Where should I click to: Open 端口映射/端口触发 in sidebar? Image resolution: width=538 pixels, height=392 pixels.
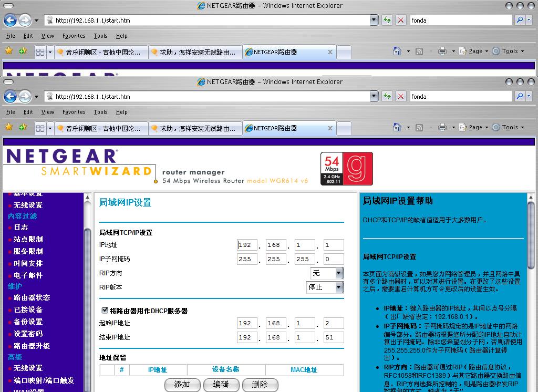(44, 380)
